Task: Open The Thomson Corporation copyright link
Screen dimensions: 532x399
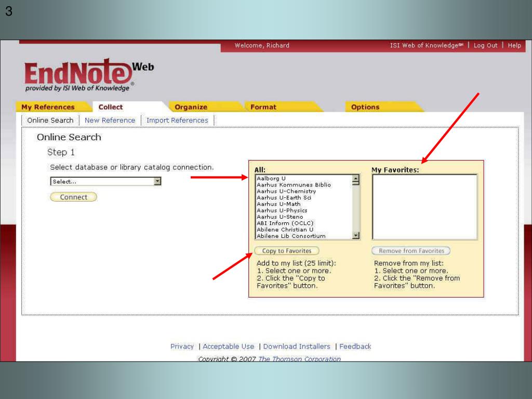Action: click(x=299, y=358)
